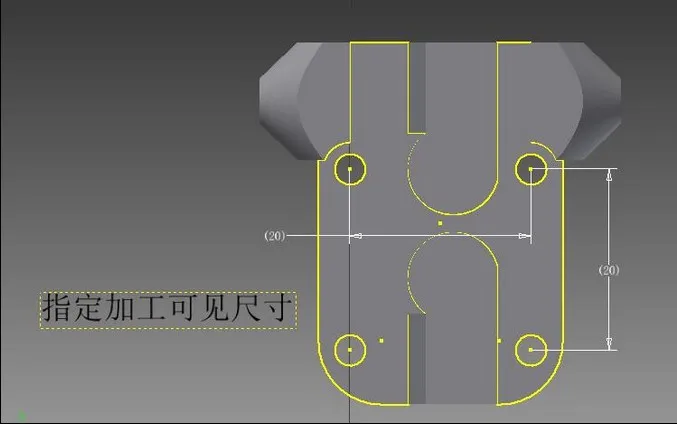This screenshot has height=424, width=677.
Task: Select the horizontal (20) dimension label
Action: pos(275,236)
